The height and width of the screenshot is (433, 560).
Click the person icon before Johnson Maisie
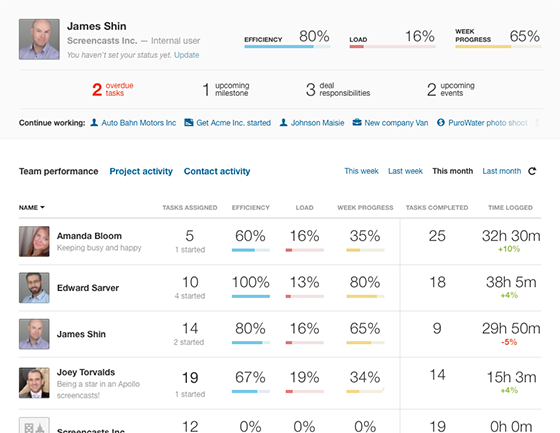click(x=283, y=123)
